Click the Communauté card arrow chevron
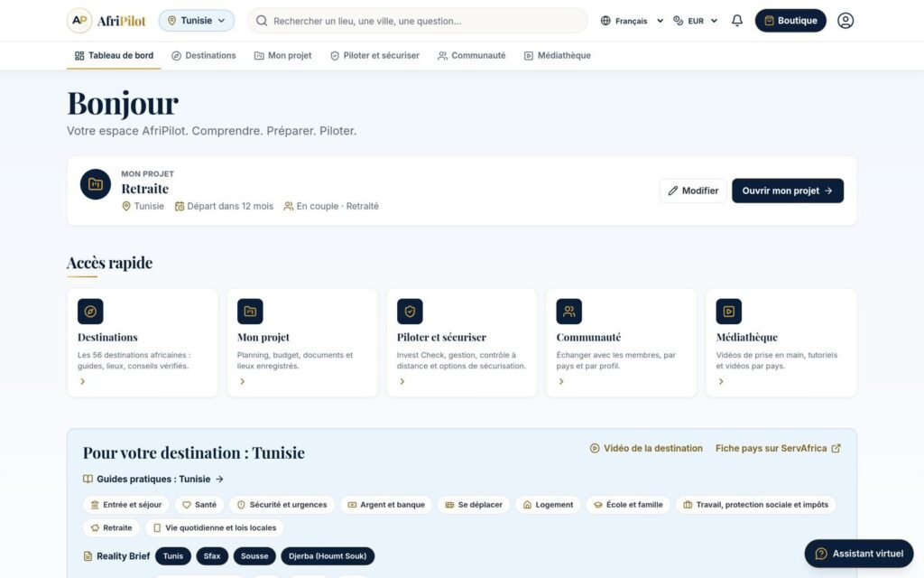 [561, 382]
